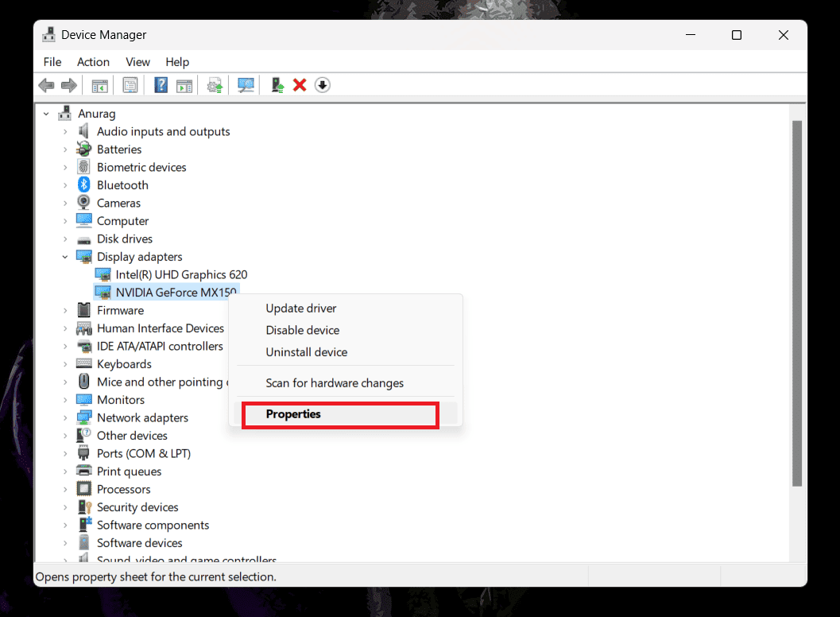
Task: Select the NVIDIA GeForce MX150 device label
Action: point(176,292)
